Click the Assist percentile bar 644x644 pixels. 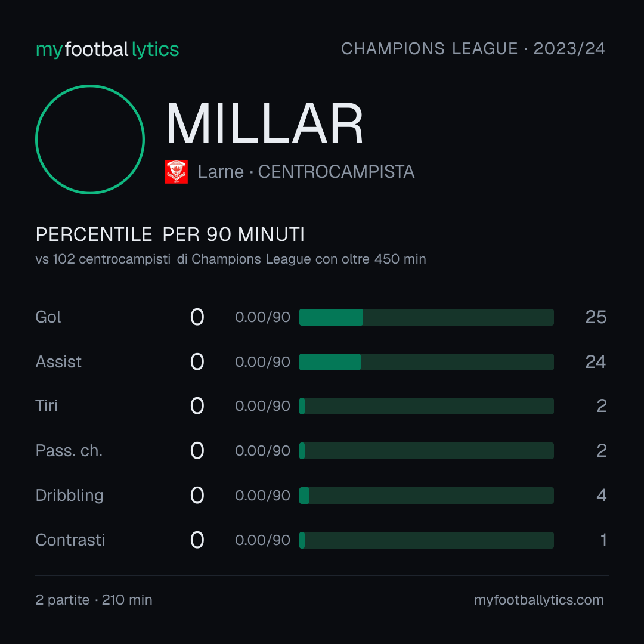coord(426,362)
